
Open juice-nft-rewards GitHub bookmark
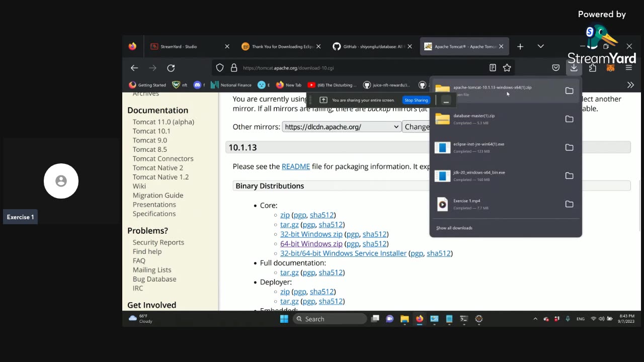(x=387, y=85)
